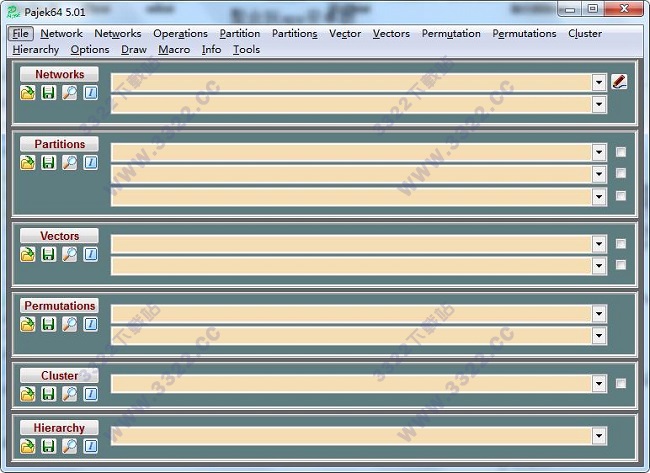The width and height of the screenshot is (650, 473).
Task: Save the cluster with the Cluster disk icon
Action: pyautogui.click(x=49, y=394)
